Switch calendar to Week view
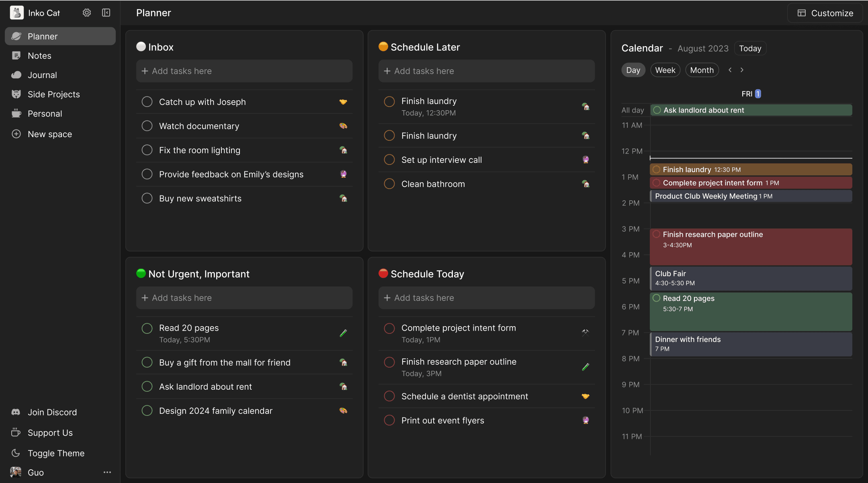Screen dimensions: 868x483 (665, 70)
